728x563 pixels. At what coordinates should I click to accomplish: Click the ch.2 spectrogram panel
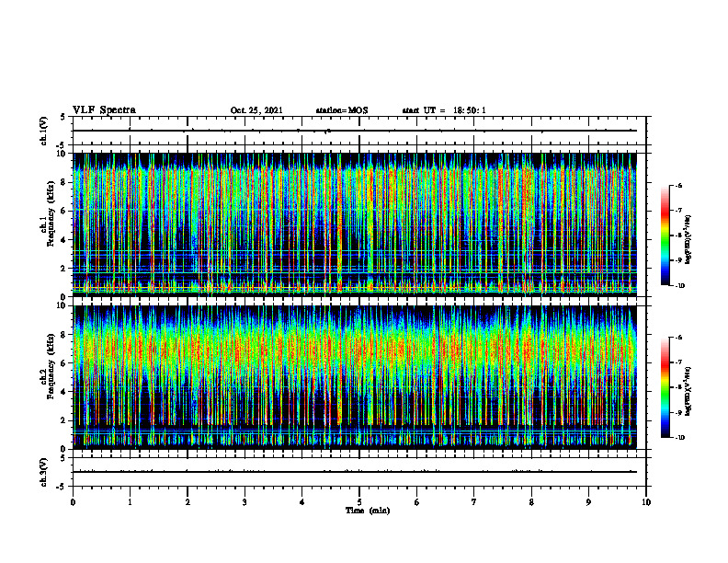point(355,377)
